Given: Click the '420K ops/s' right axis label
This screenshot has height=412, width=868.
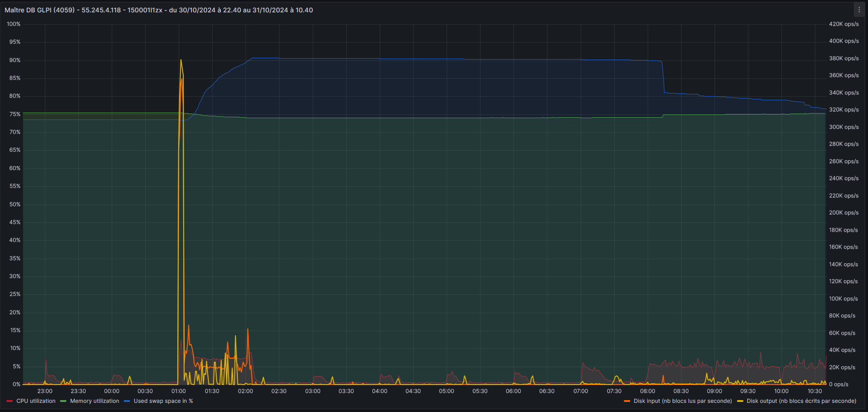Looking at the screenshot, I should point(844,24).
